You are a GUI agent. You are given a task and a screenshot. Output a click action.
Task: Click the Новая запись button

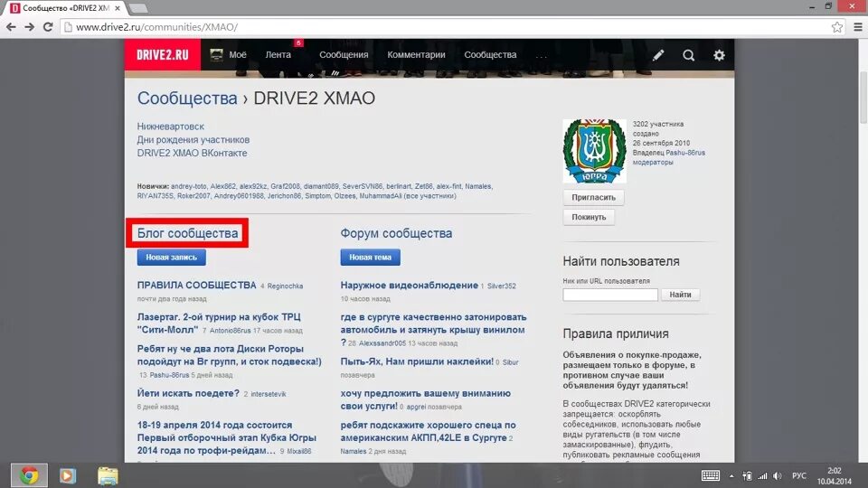coord(172,258)
